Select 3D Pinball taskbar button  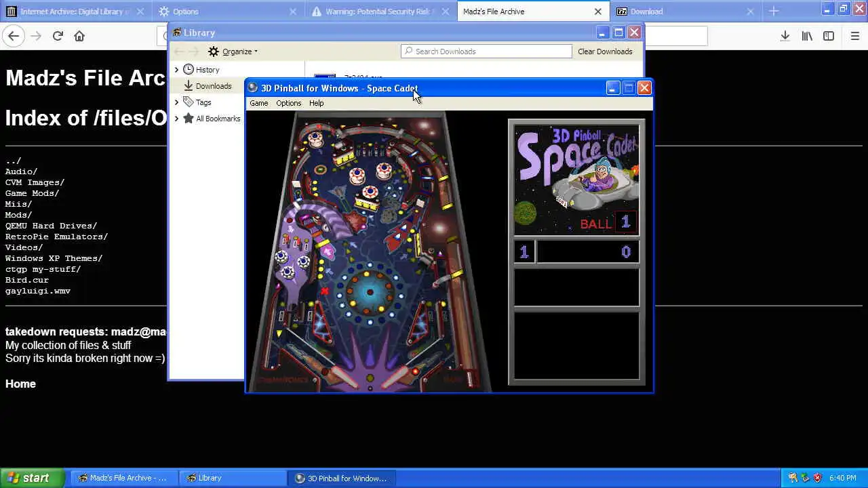342,478
